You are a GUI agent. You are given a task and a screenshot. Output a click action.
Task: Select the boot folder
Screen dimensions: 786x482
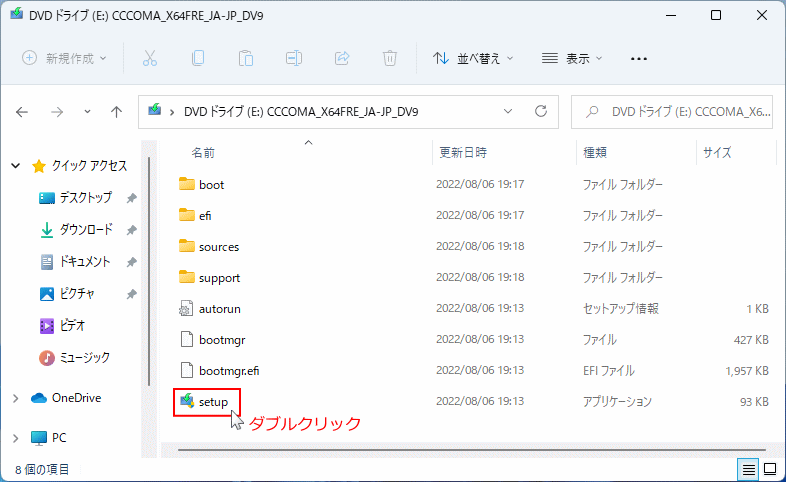click(x=211, y=184)
